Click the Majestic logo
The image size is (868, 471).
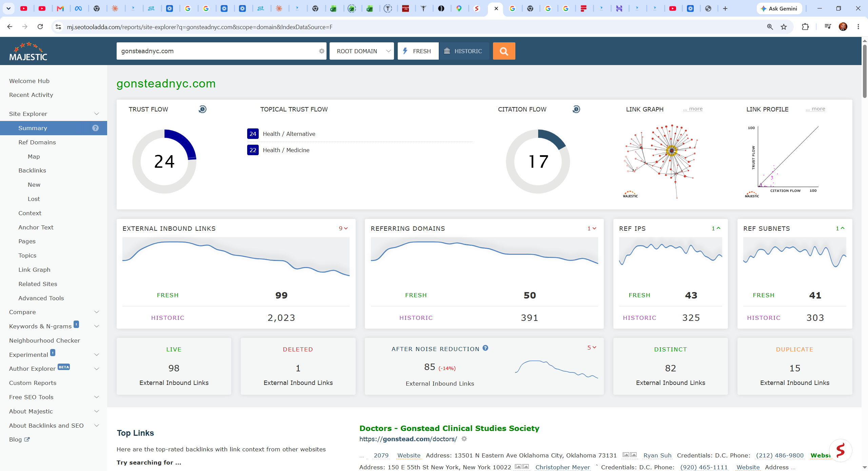[28, 51]
